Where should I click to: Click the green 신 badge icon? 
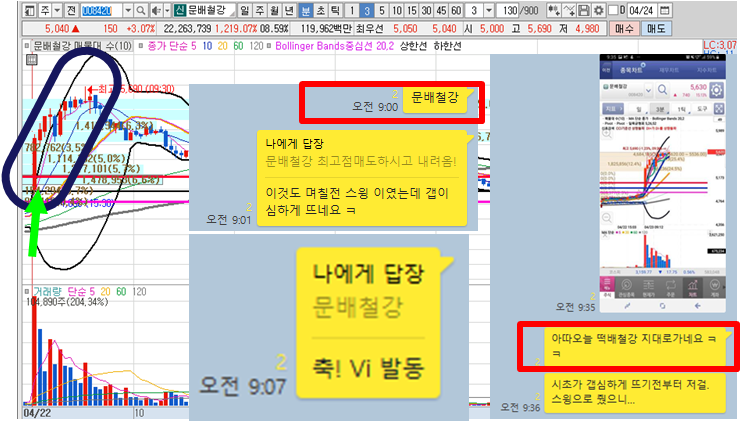[x=179, y=10]
